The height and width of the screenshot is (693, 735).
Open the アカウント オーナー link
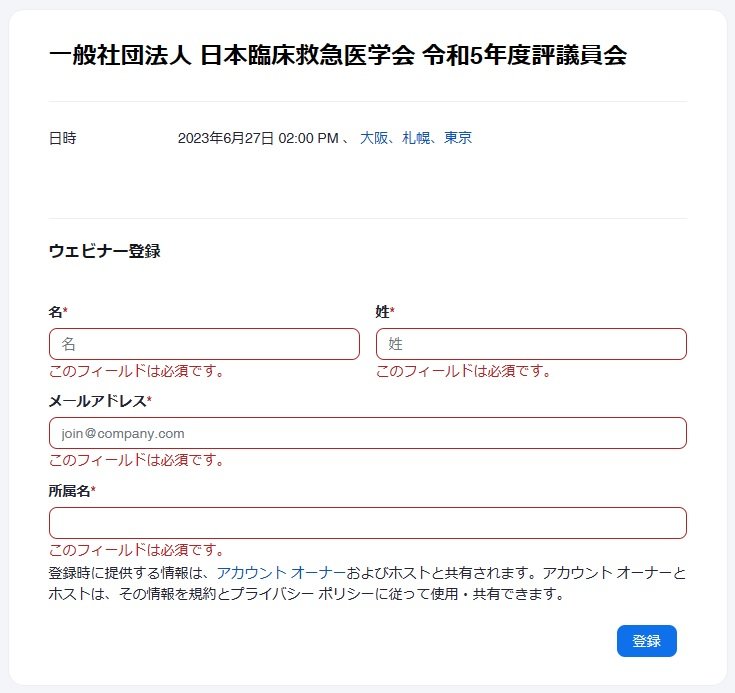(x=281, y=572)
